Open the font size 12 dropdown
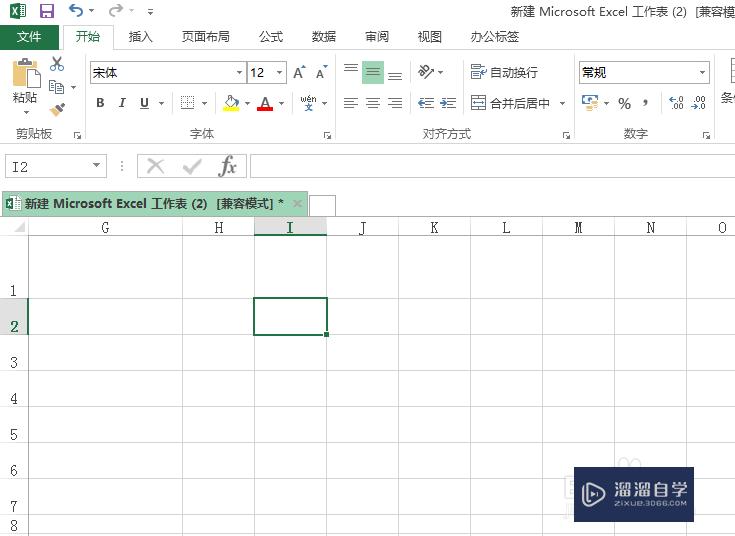The height and width of the screenshot is (536, 735). (x=279, y=73)
